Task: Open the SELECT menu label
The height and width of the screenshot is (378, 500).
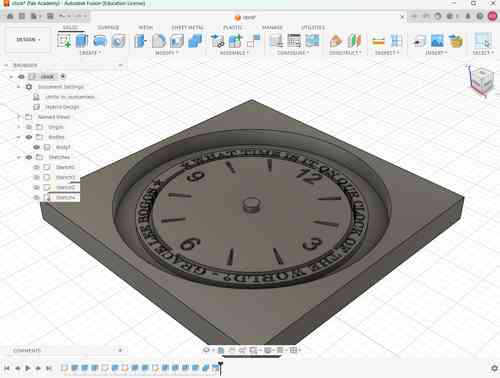Action: coord(483,53)
